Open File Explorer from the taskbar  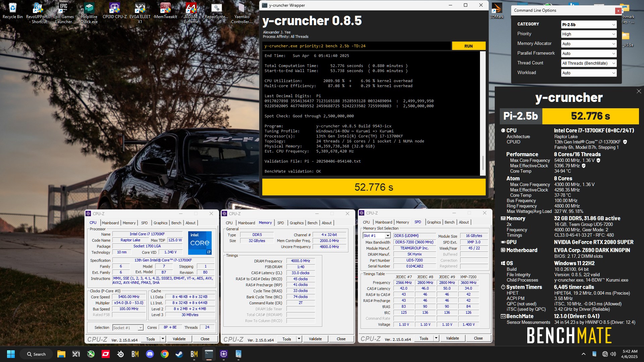[61, 354]
